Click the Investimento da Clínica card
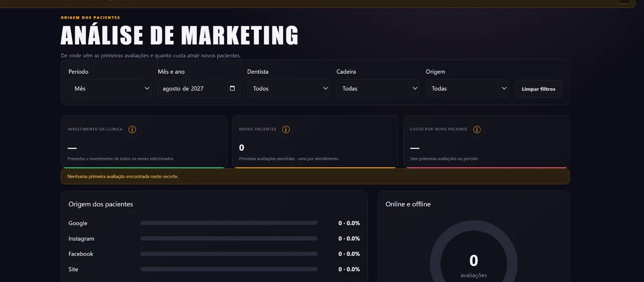644x282 pixels. pos(144,142)
